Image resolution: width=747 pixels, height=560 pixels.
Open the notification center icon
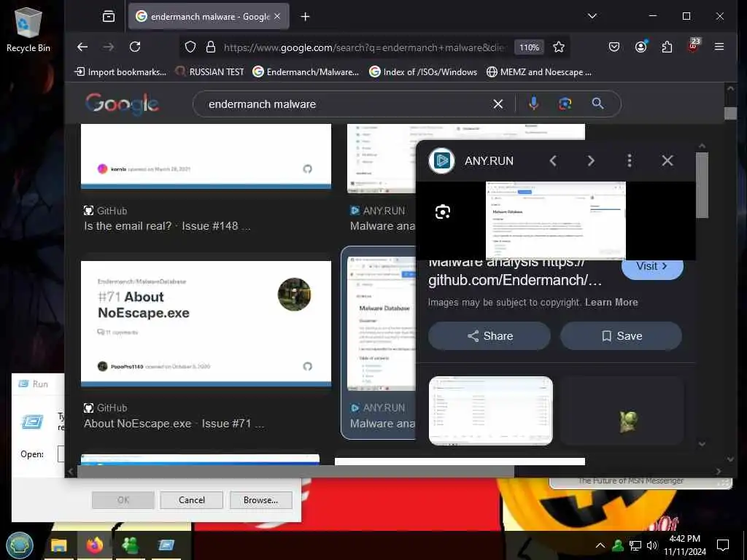(x=723, y=545)
